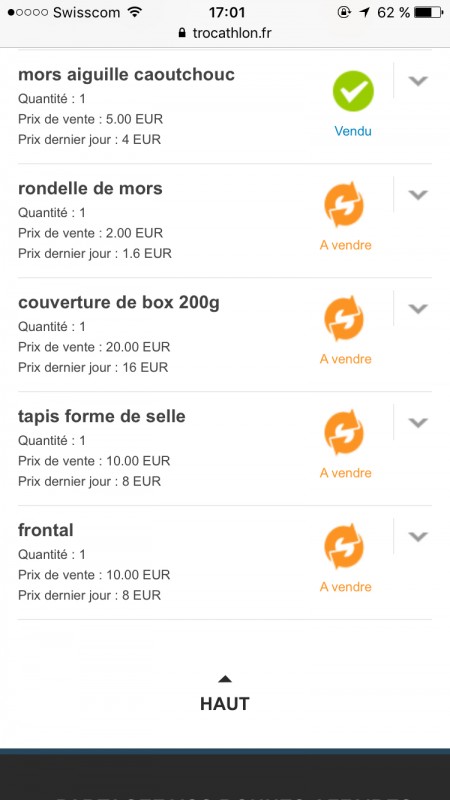Tap the orange status icon for rondelle de mors
This screenshot has height=800, width=450.
[344, 205]
